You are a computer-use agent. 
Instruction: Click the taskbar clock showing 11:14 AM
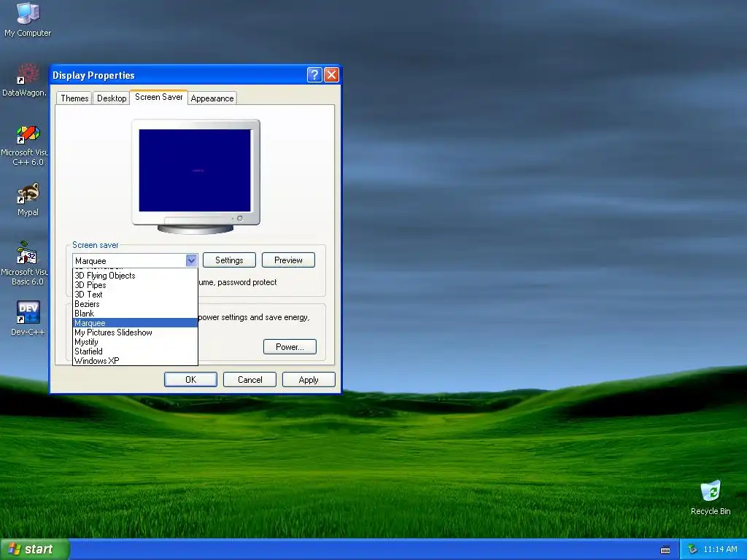click(x=720, y=549)
